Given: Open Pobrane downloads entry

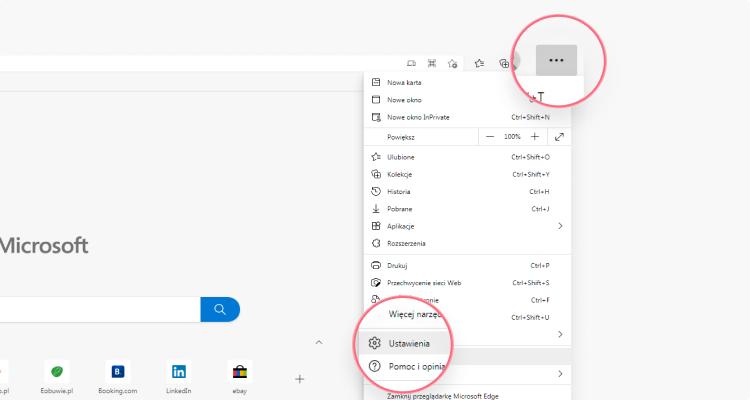Looking at the screenshot, I should point(467,209).
